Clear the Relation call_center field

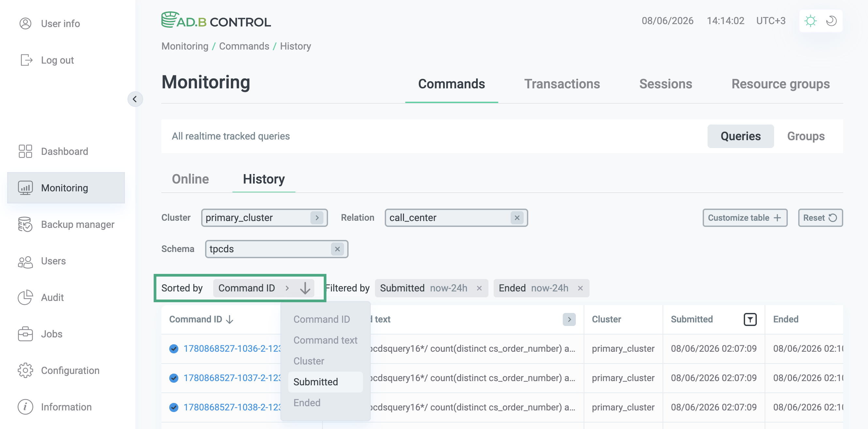[x=516, y=218]
